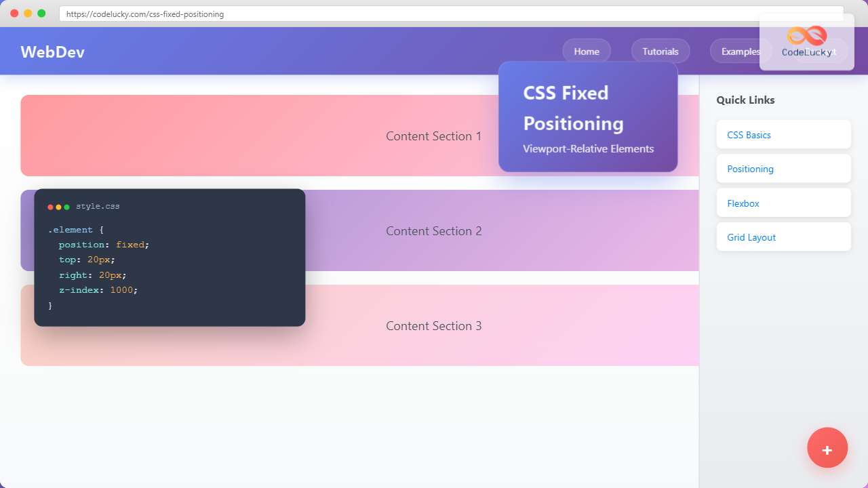Click the style.css filename tab

(98, 206)
